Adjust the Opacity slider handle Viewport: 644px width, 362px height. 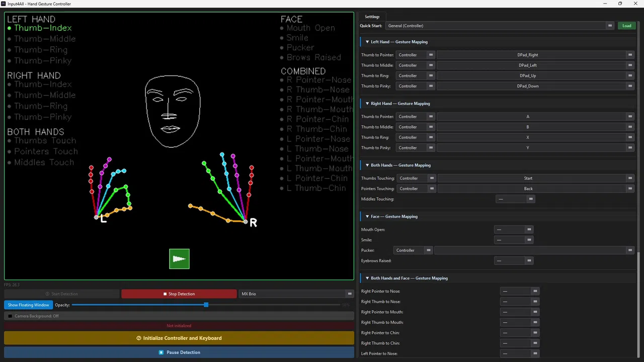coord(206,305)
